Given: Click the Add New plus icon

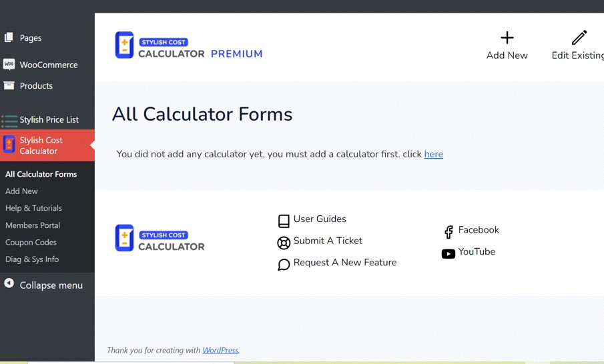Looking at the screenshot, I should pos(507,38).
